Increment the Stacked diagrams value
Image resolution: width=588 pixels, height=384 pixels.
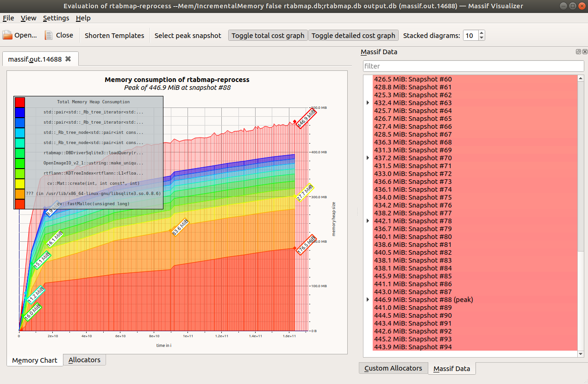(481, 32)
